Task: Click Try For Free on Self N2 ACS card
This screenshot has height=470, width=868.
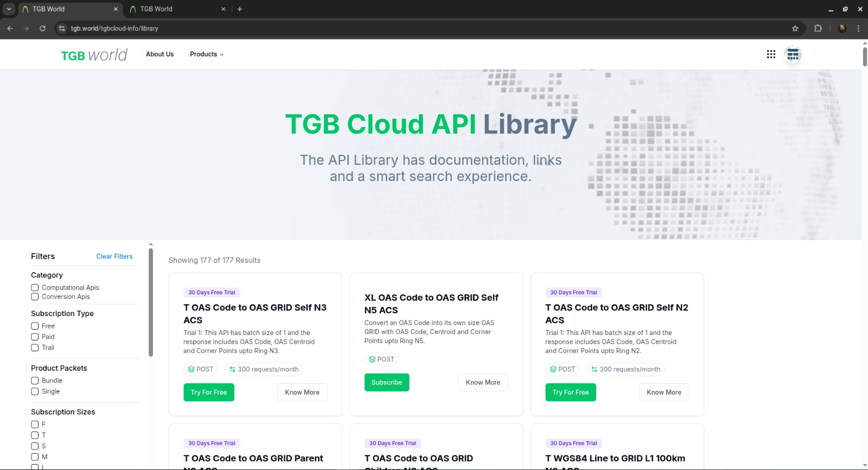Action: [x=571, y=392]
